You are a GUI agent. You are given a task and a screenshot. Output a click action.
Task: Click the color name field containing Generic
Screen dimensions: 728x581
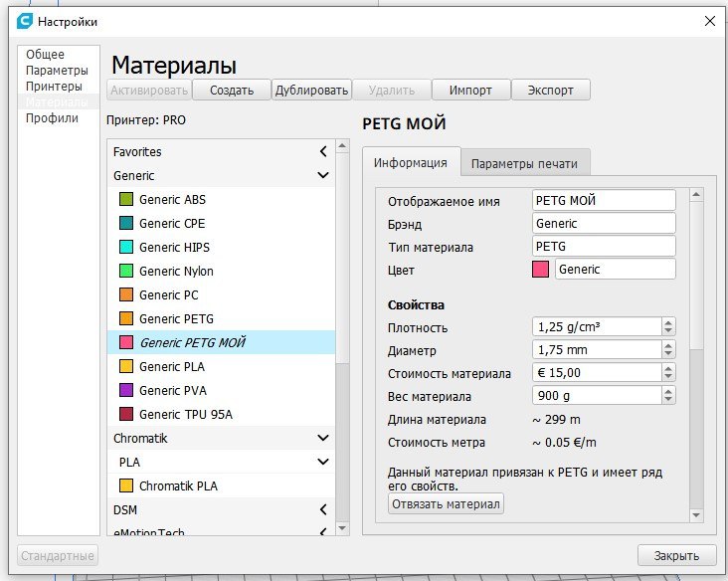616,269
